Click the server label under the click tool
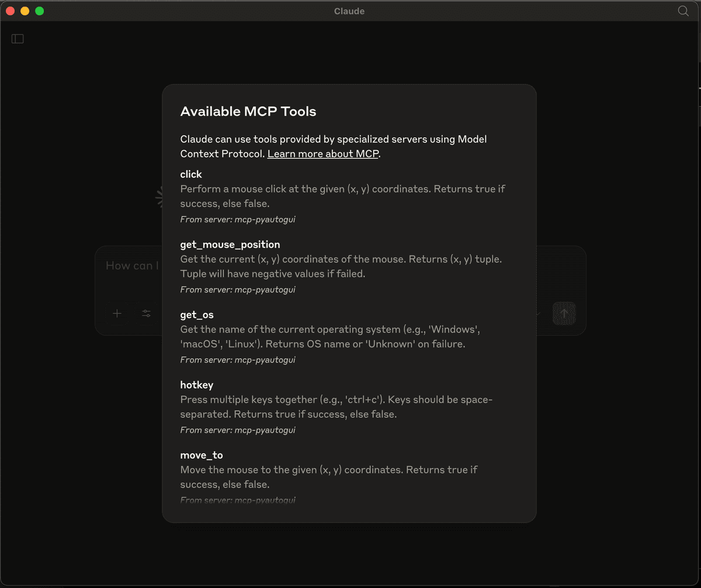 point(238,220)
